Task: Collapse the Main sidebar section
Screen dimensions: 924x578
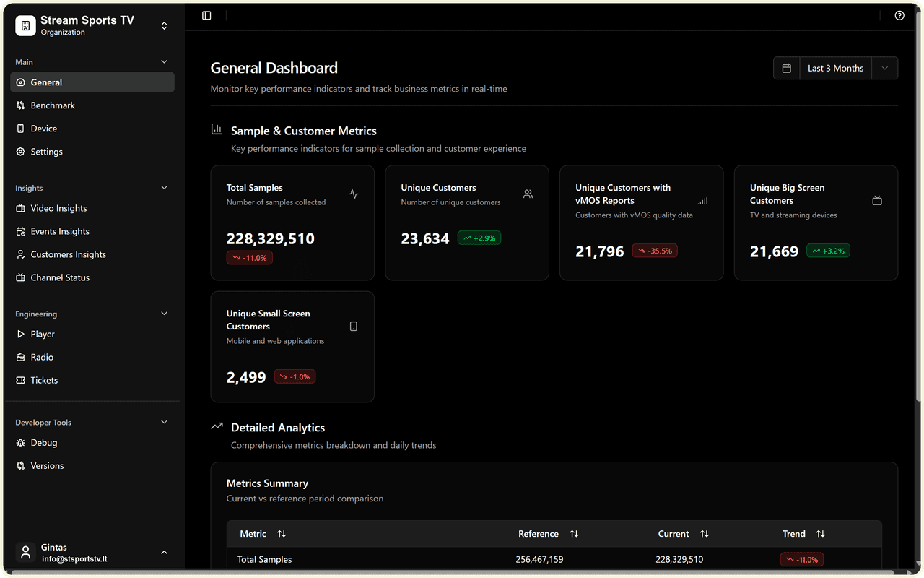Action: click(164, 62)
